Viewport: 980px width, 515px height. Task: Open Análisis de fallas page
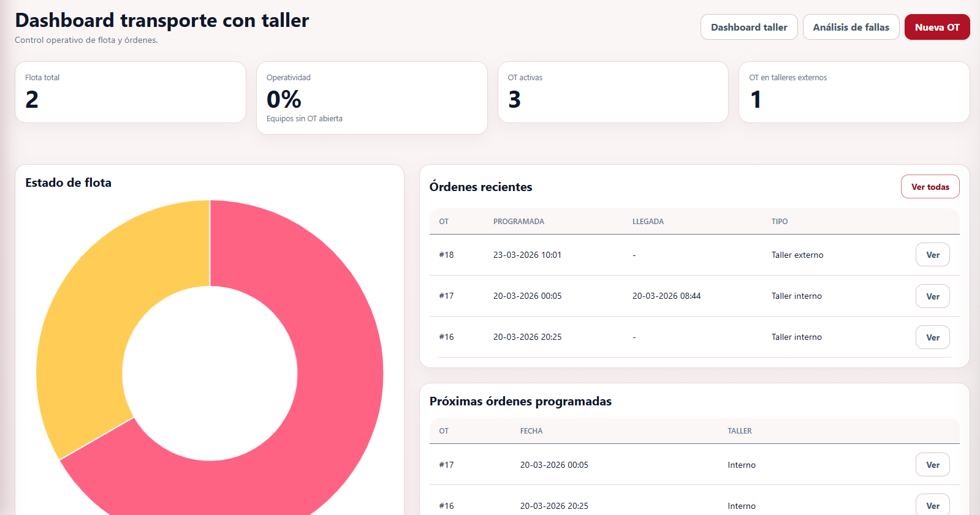[851, 27]
